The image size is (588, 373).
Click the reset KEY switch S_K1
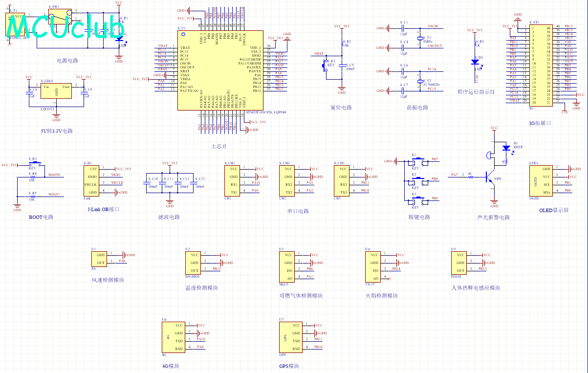coord(325,65)
